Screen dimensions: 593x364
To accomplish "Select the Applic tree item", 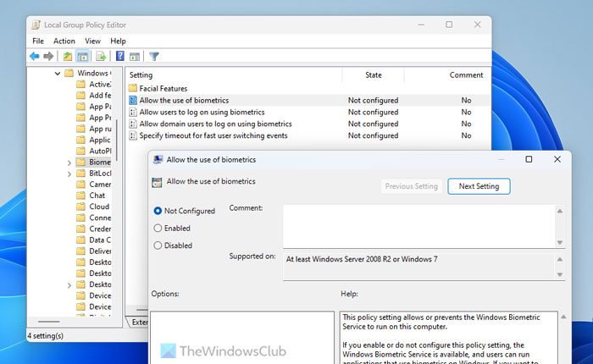I will (99, 140).
